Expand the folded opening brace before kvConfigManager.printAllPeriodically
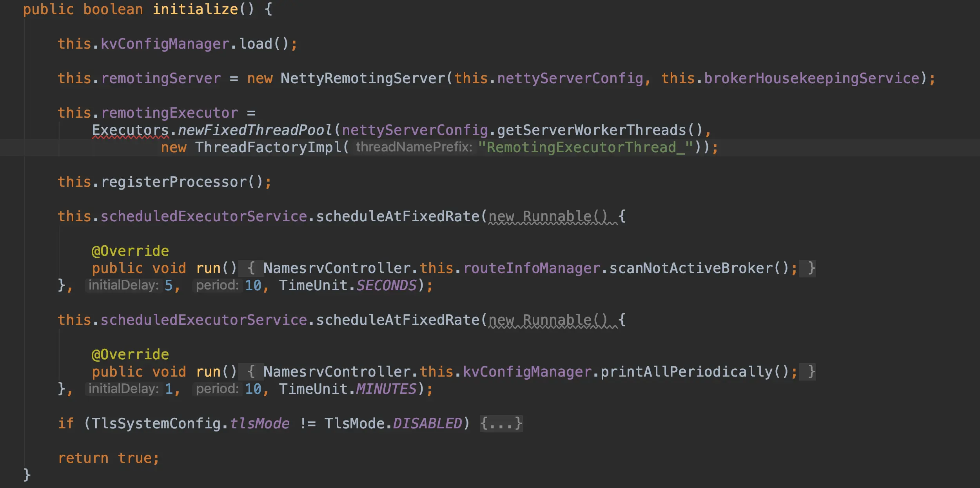980x488 pixels. click(x=251, y=372)
